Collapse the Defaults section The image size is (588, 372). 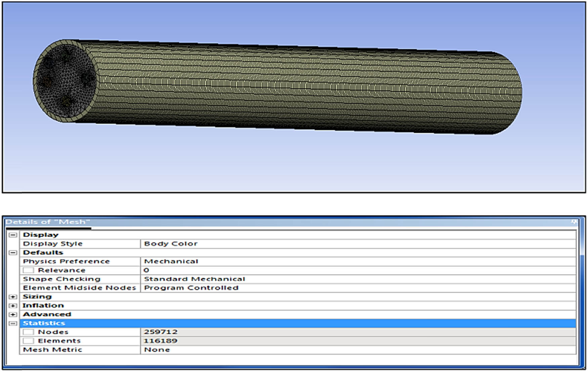[x=13, y=252]
